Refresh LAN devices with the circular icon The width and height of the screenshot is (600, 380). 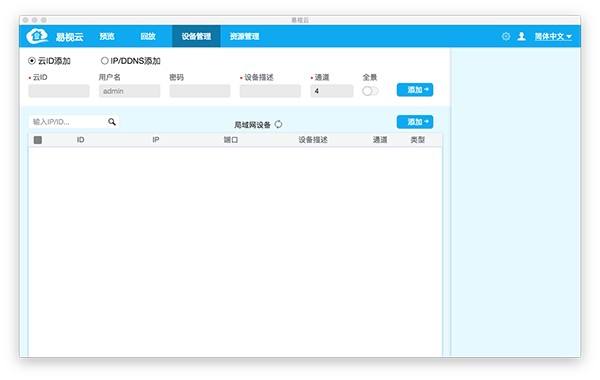279,124
